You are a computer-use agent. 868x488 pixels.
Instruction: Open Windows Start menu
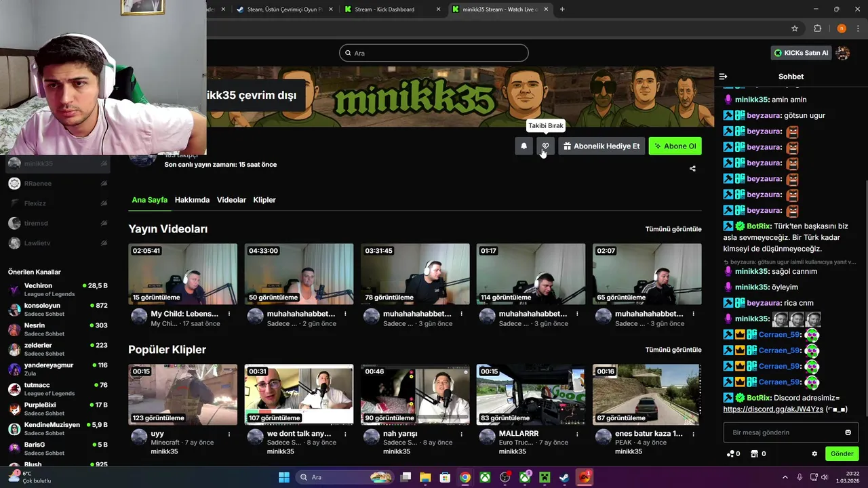coord(284,477)
